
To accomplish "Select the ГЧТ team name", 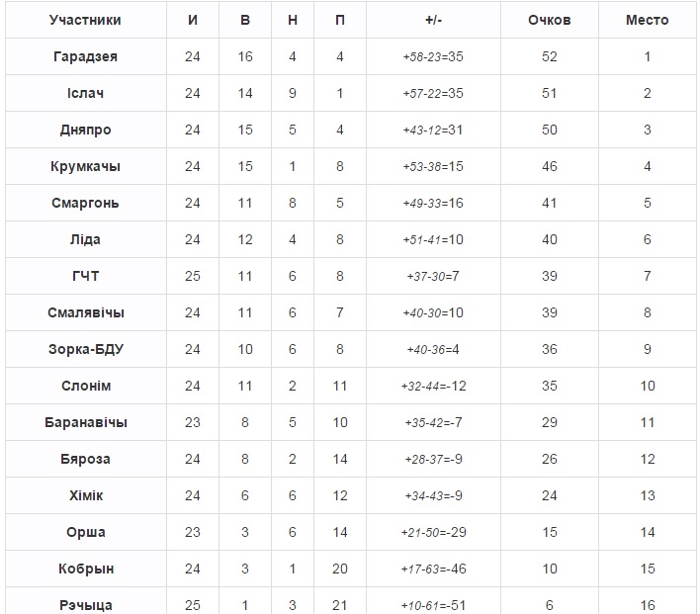I will click(85, 276).
